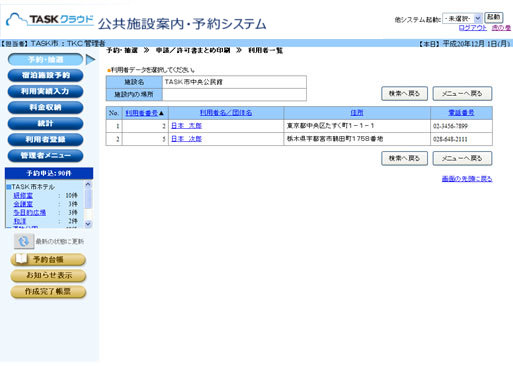Screen dimensions: 513x366
Task: Click the 和室 link in reservation list
Action: 20,221
